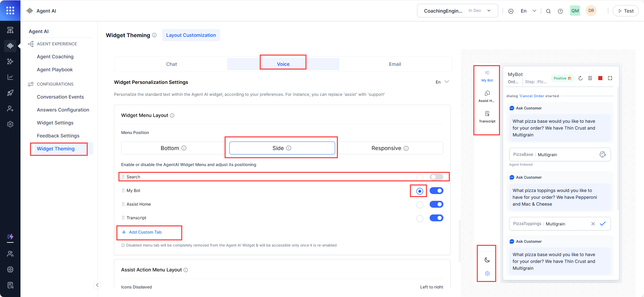Open the Transcript icon in widget side menu
Viewport: 644px width, 297px height.
click(487, 116)
